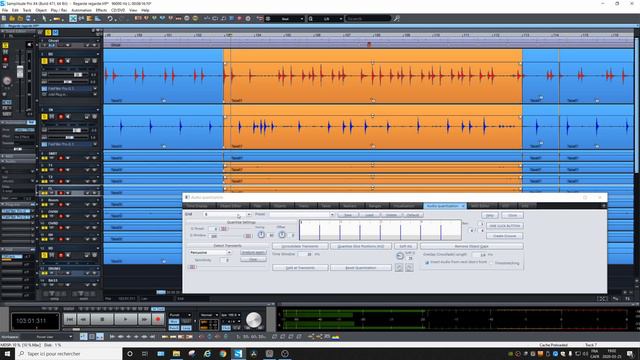This screenshot has width=640, height=360.
Task: Click the red Record button in the transport
Action: 158,320
